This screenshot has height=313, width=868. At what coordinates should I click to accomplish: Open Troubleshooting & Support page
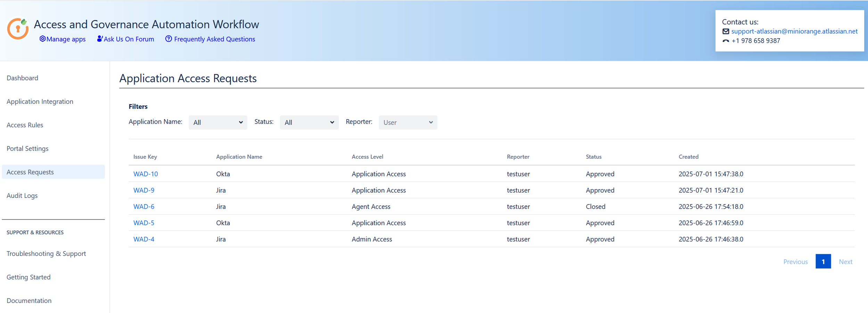coord(46,254)
